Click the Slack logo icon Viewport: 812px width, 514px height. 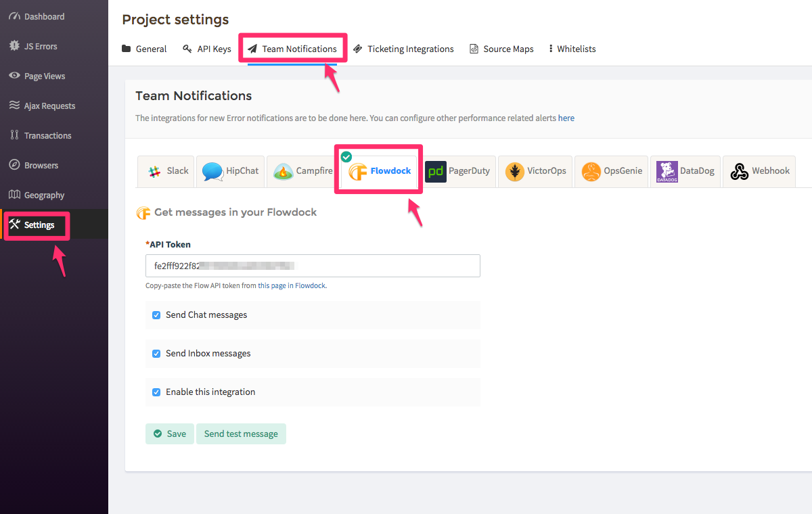tap(154, 171)
